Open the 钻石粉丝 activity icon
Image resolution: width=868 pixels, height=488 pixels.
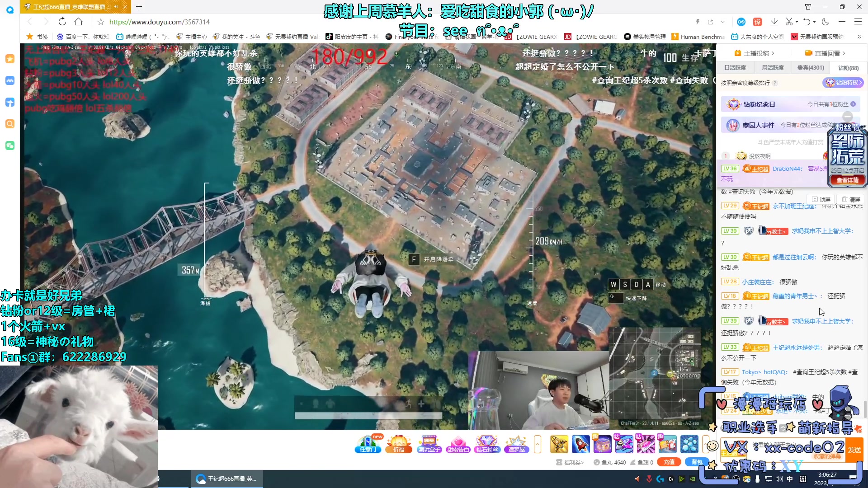point(487,444)
